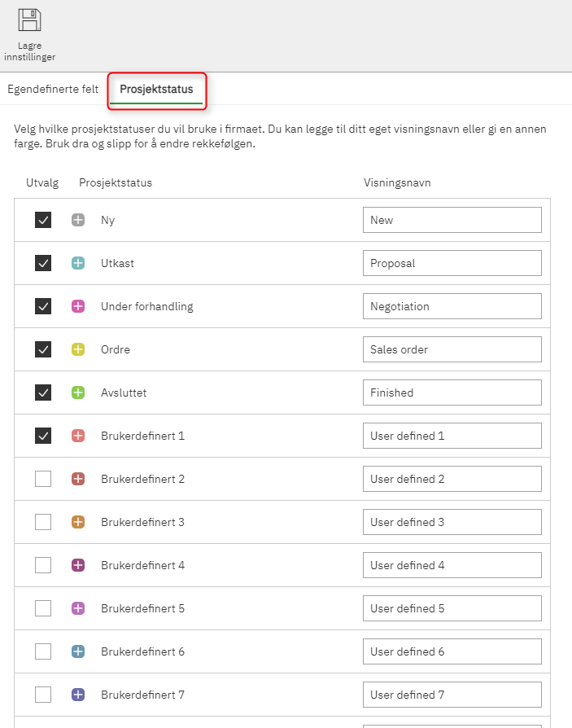Screen dimensions: 572x728
Task: Tick the Brukerdefinert 5 checkbox
Action: click(43, 608)
